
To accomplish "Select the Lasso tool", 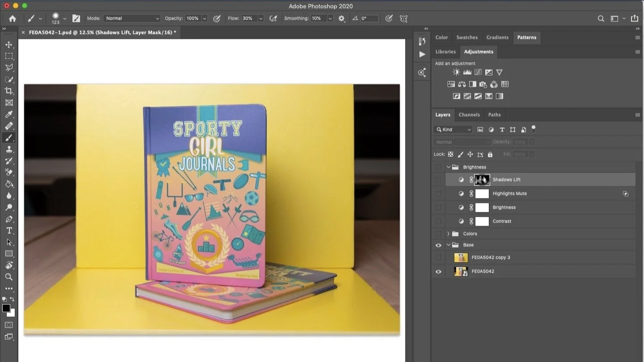I will click(x=9, y=68).
